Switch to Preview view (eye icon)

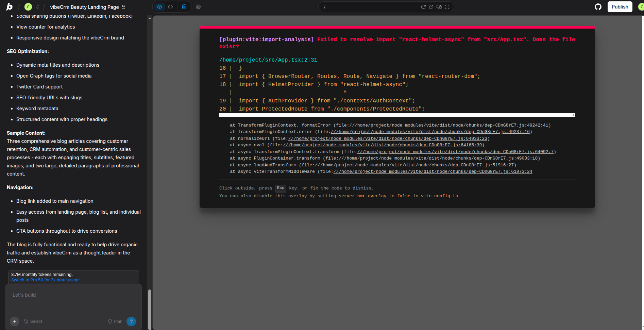tap(159, 7)
